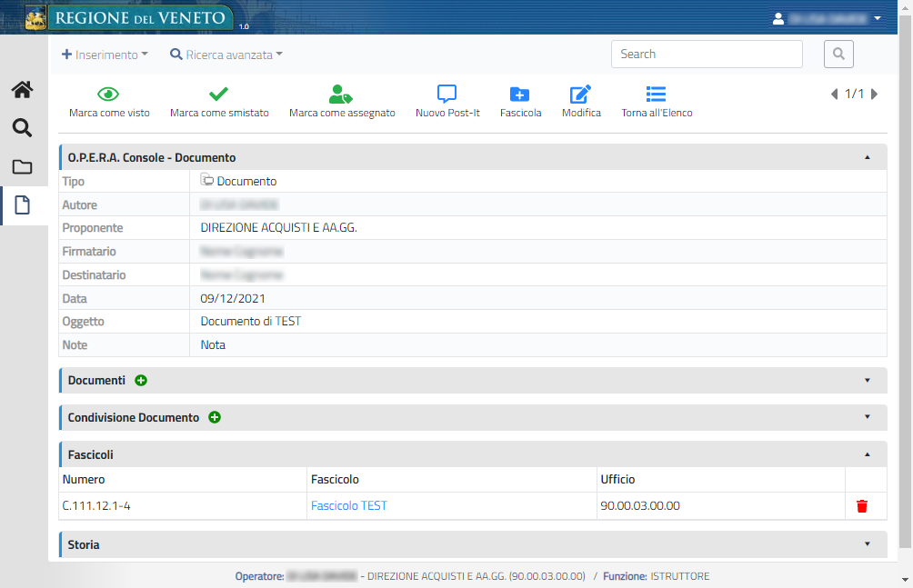This screenshot has height=588, width=913.
Task: Click the Fascicoli section title
Action: point(90,454)
